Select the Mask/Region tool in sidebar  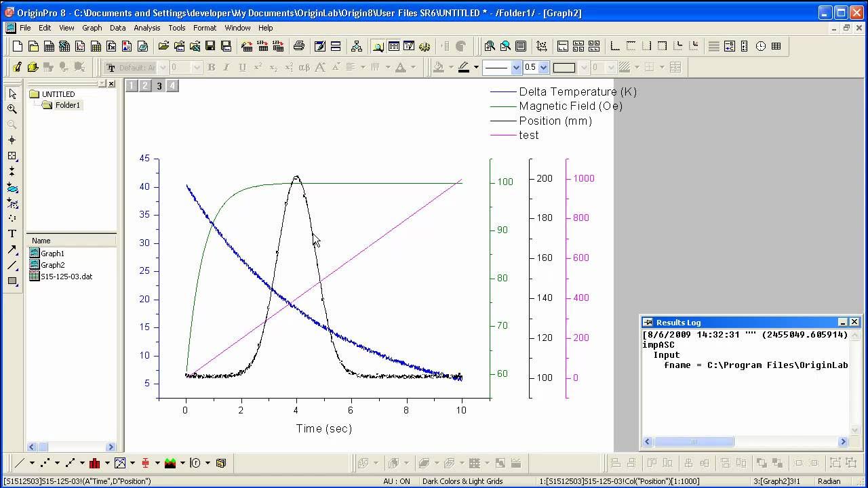(x=12, y=203)
